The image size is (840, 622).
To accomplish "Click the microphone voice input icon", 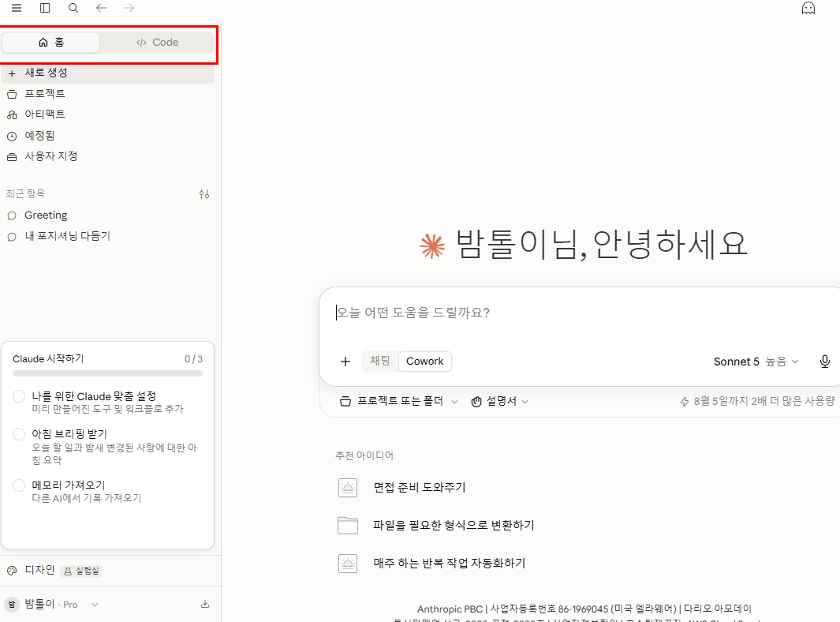I will (825, 362).
